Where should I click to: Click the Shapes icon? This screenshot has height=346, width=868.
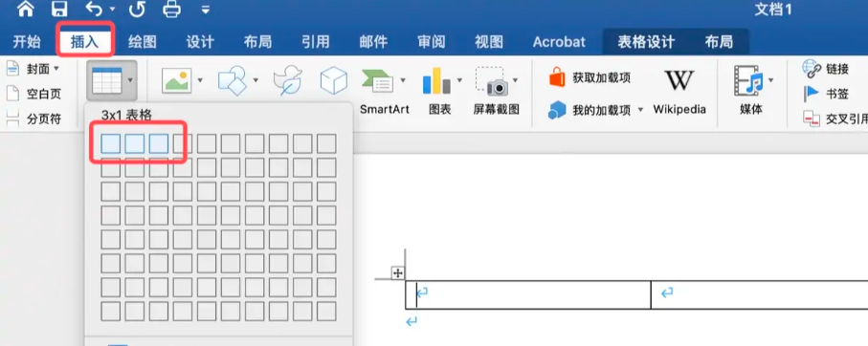point(232,80)
